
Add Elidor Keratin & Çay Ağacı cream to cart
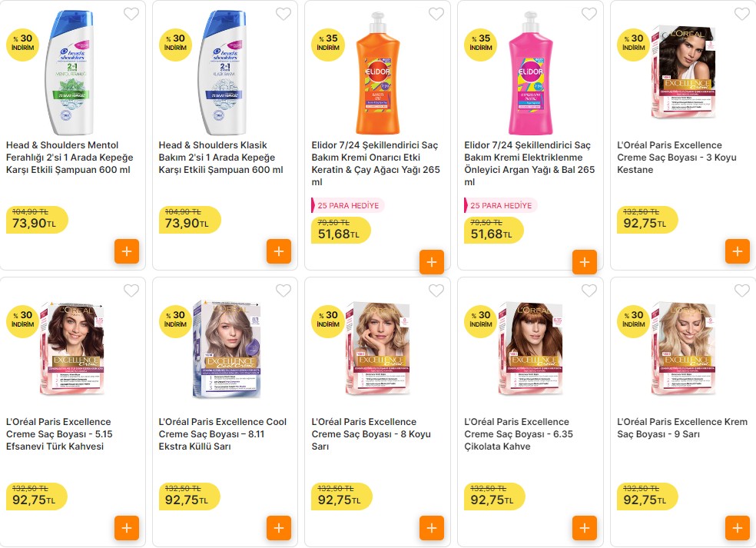(x=431, y=261)
